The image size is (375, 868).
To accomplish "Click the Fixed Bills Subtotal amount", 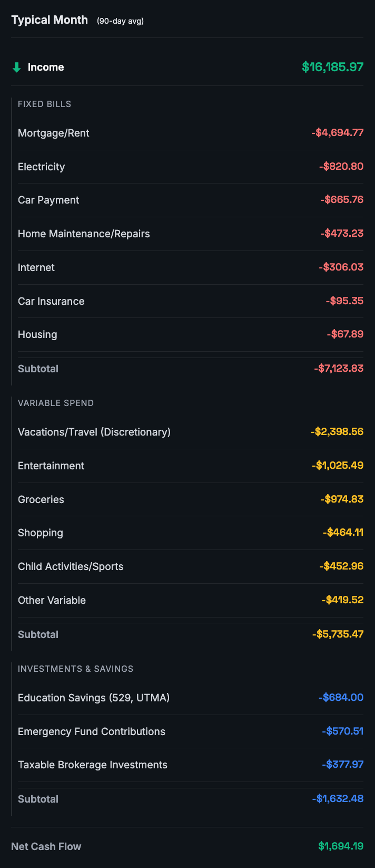I will (x=337, y=368).
